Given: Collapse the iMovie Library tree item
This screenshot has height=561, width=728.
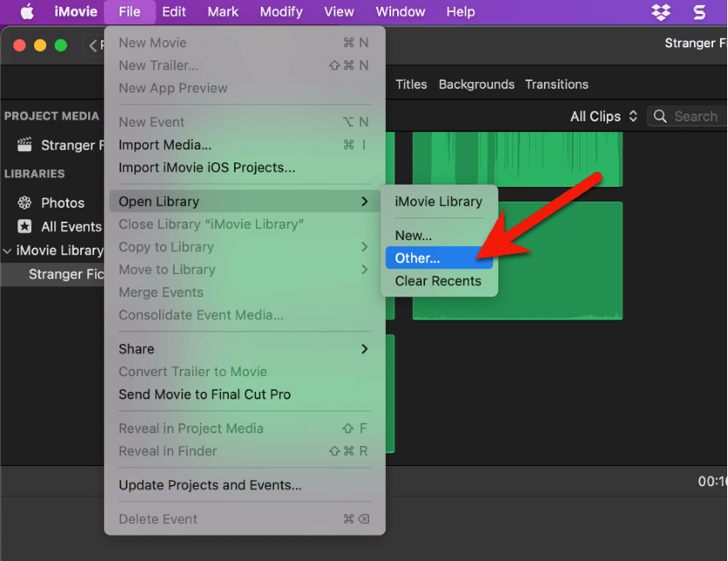Looking at the screenshot, I should pyautogui.click(x=8, y=251).
